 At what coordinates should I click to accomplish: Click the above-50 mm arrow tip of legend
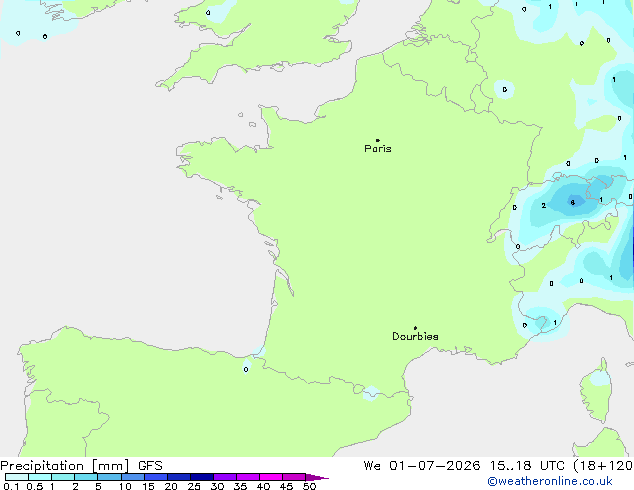(317, 477)
